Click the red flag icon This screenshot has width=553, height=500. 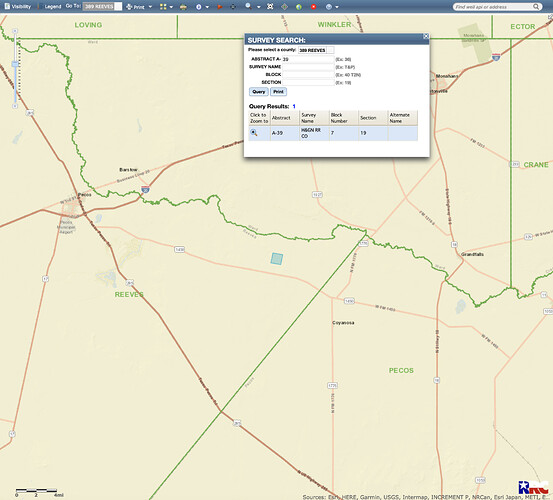pyautogui.click(x=219, y=7)
